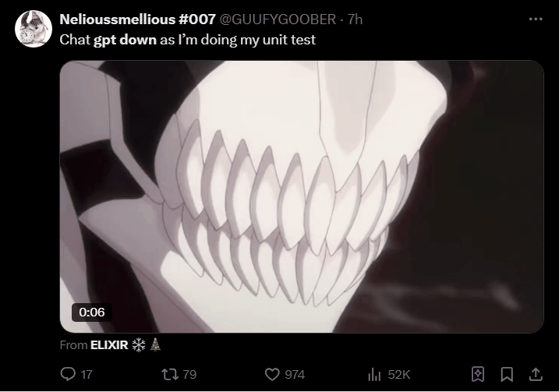The height and width of the screenshot is (392, 559).
Task: Click the retweet arrows icon
Action: 170,375
